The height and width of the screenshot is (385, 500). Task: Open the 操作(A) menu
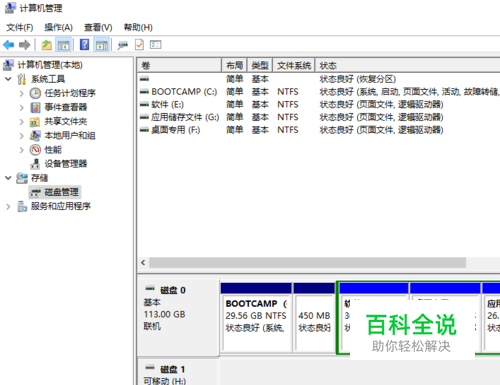(x=58, y=27)
